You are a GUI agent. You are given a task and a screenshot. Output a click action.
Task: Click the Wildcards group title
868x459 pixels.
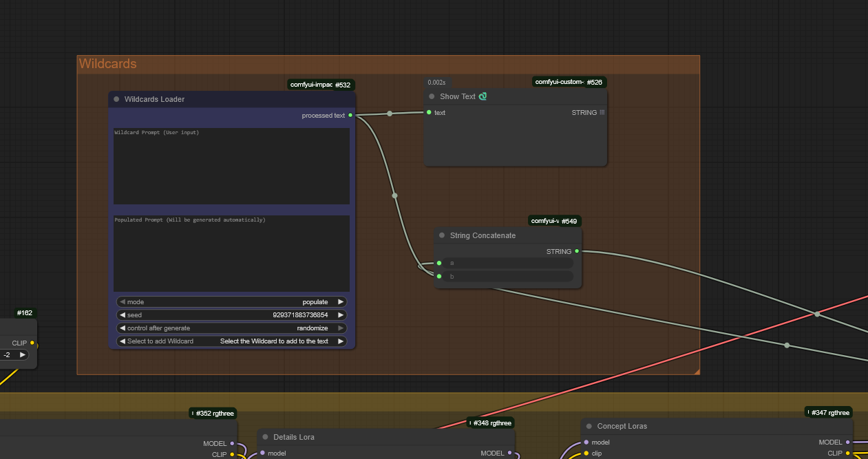point(108,64)
